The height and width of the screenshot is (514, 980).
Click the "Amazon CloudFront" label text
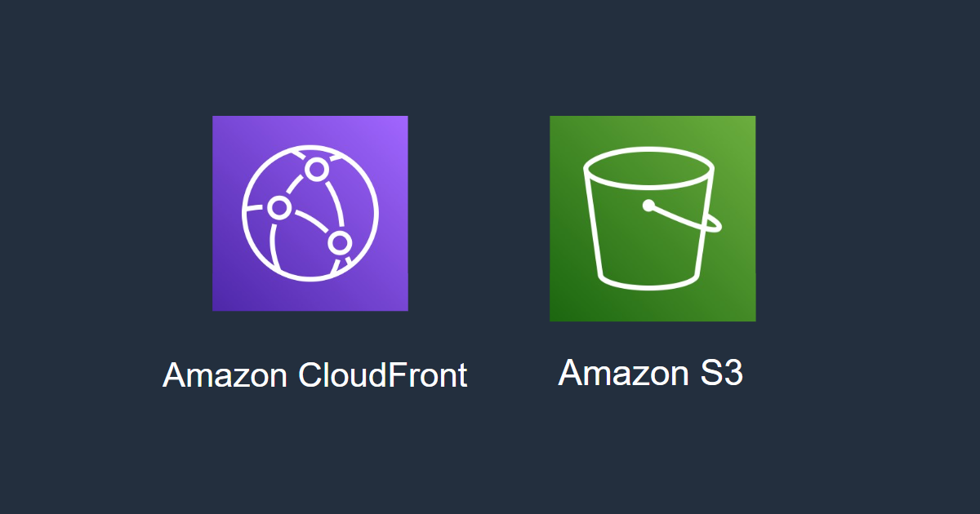click(x=315, y=375)
